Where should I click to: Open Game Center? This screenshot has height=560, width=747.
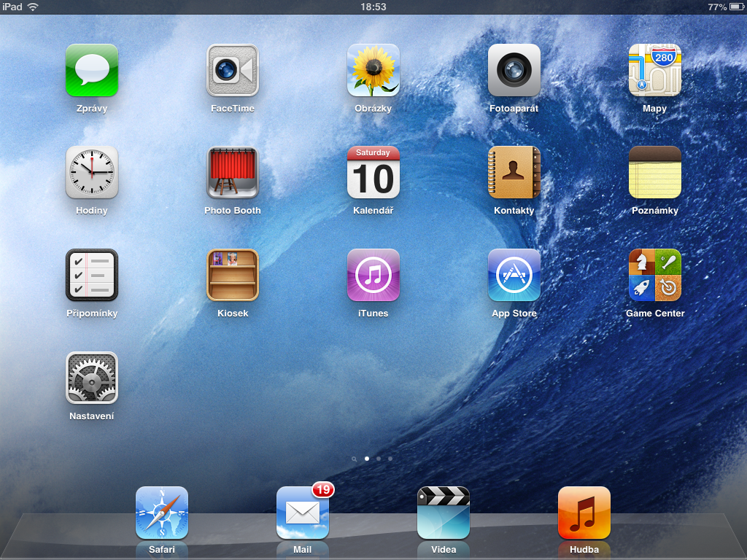pos(654,276)
